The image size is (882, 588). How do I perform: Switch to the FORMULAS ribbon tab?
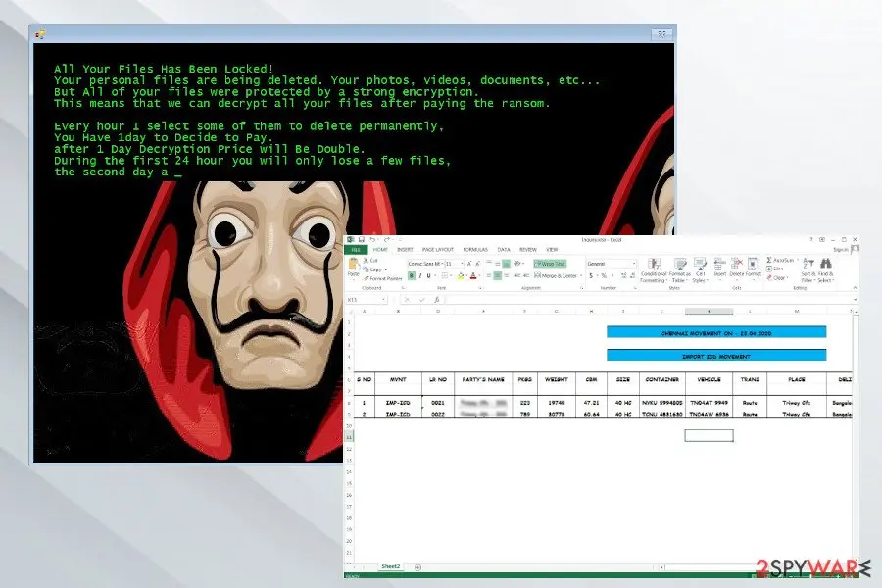pyautogui.click(x=475, y=249)
